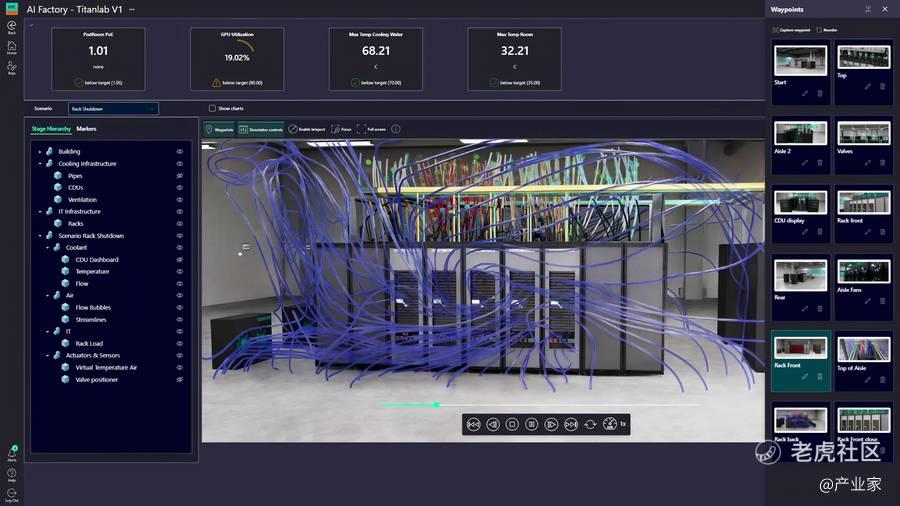Skip to simulation start
Screen dimensions: 900x506
point(473,425)
